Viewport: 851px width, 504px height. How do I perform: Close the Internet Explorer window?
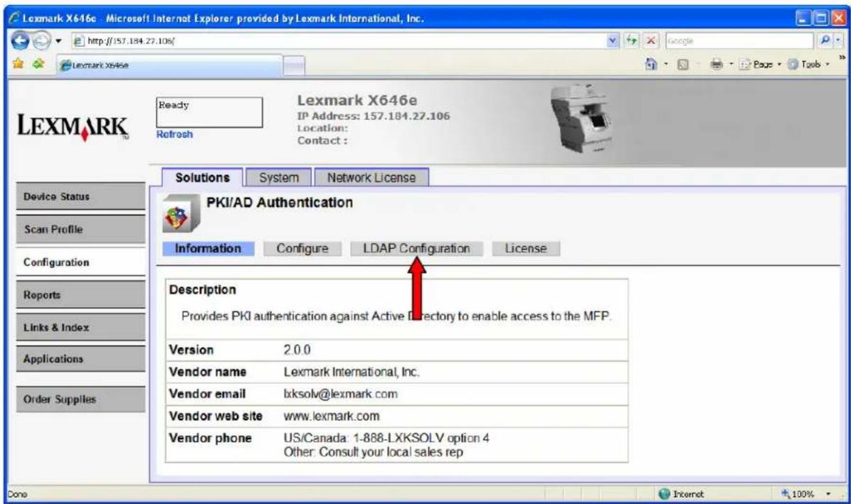click(839, 18)
